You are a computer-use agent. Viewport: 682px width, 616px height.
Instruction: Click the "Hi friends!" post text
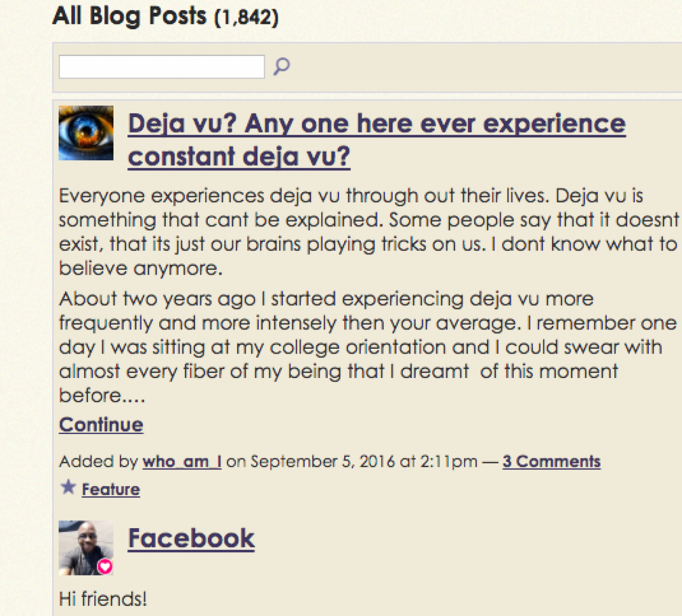click(x=103, y=599)
